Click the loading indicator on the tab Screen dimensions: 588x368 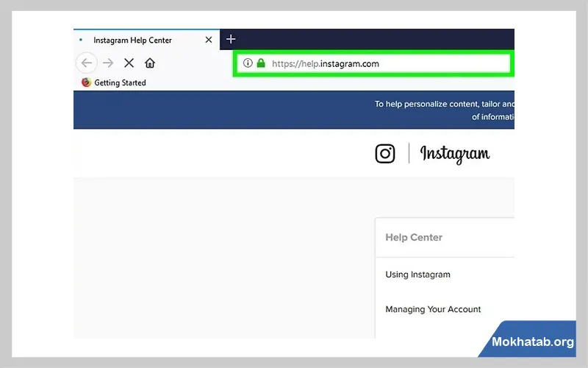coord(82,40)
